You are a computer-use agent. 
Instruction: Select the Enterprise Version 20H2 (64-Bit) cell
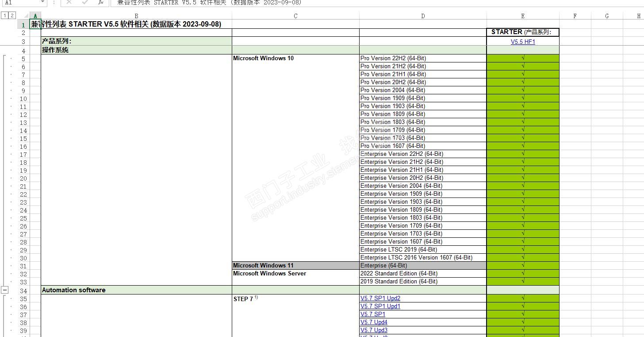(x=423, y=178)
